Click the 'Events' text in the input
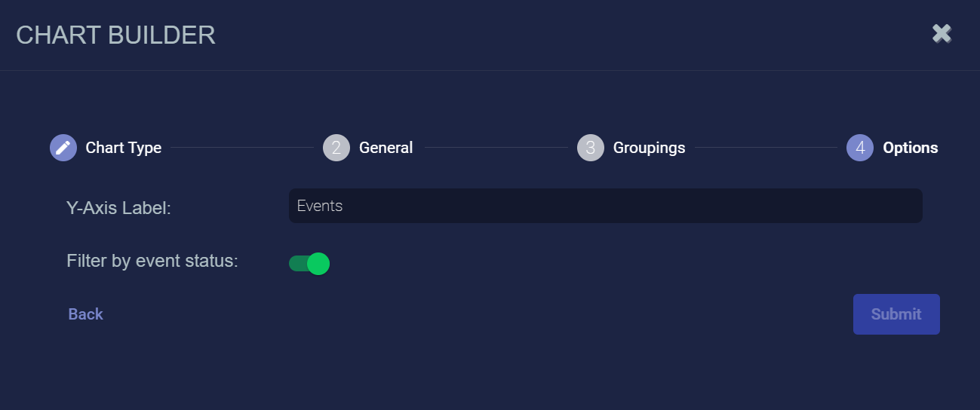This screenshot has height=410, width=980. pos(320,206)
